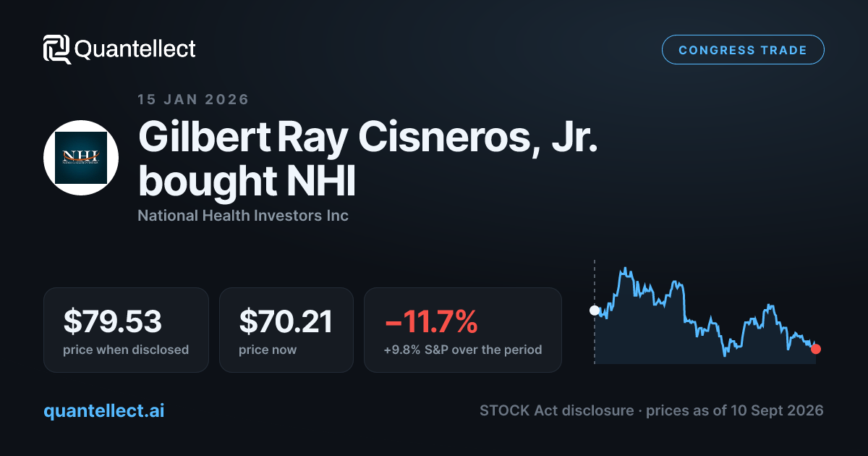Click the Quantellect logo icon
868x456 pixels.
[x=56, y=49]
